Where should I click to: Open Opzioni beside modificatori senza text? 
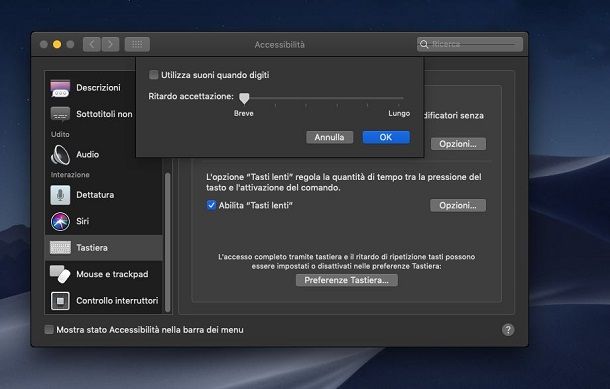tap(458, 144)
